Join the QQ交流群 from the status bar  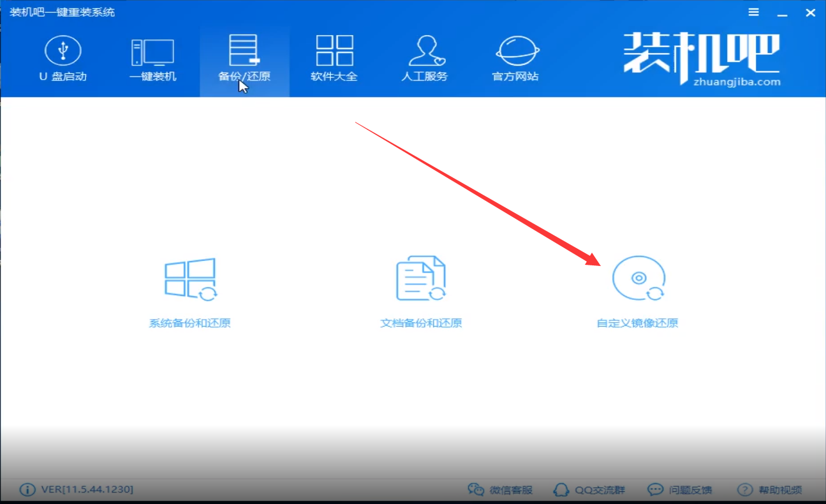click(x=589, y=490)
